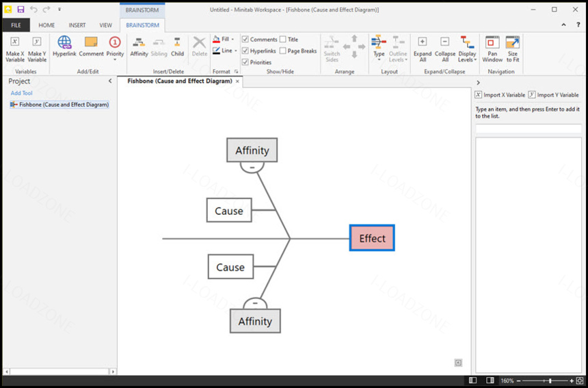
Task: Select the top Affinity box
Action: coord(252,150)
